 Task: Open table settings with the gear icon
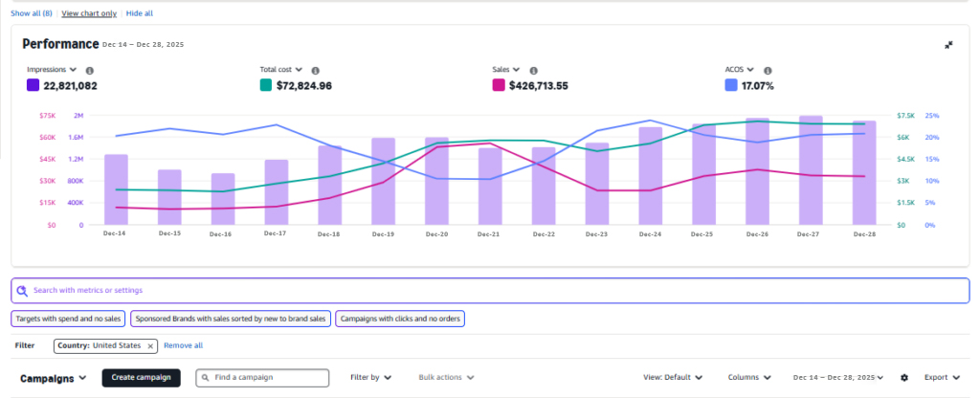click(x=904, y=378)
